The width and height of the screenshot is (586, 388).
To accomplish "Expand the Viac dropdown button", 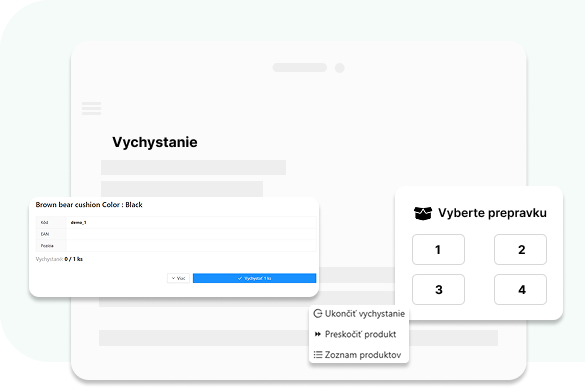I will pyautogui.click(x=178, y=278).
